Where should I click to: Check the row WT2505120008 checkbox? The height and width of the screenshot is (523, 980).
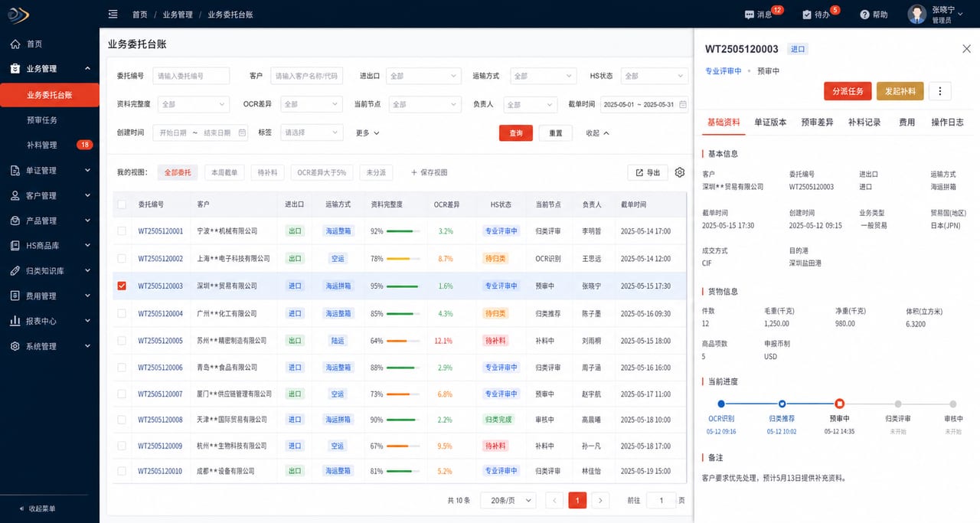121,420
